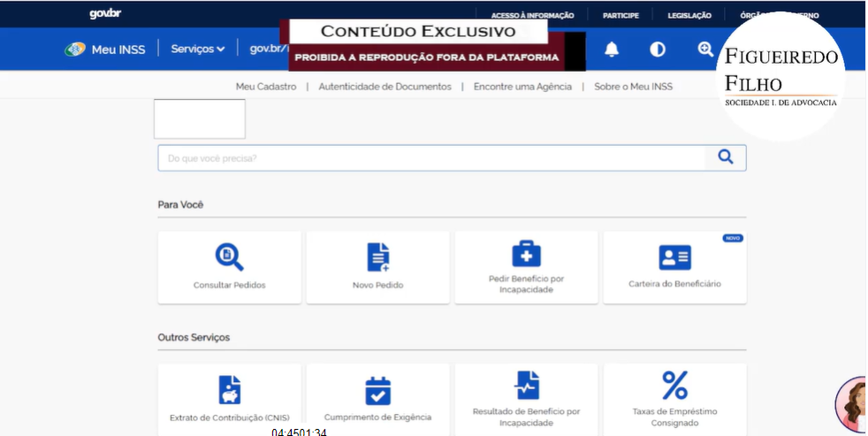This screenshot has height=436, width=868.
Task: Click the Extrato de Contribuição (CNIS) icon
Action: [x=229, y=389]
